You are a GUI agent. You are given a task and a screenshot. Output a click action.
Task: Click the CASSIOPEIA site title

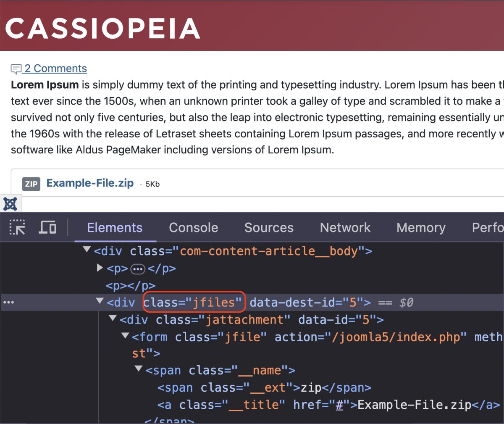(102, 28)
